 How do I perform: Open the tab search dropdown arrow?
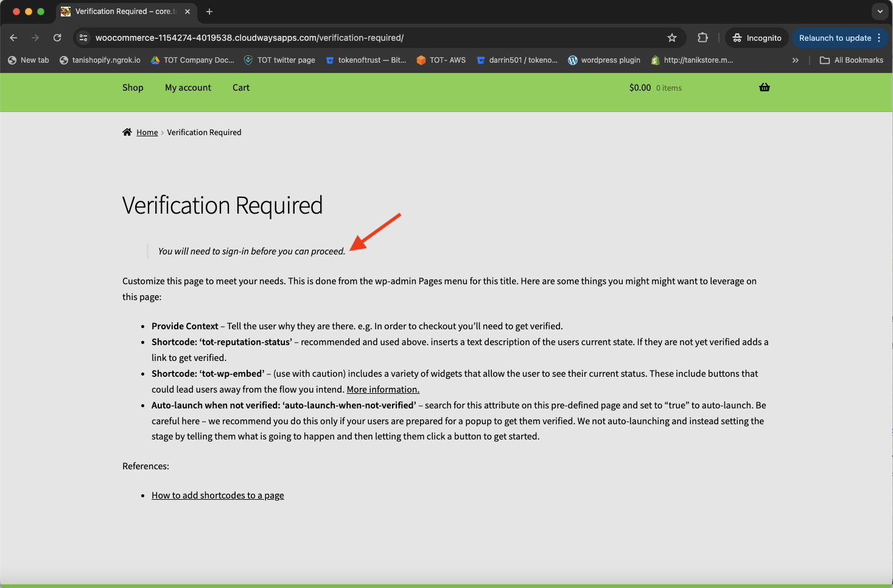(x=880, y=12)
